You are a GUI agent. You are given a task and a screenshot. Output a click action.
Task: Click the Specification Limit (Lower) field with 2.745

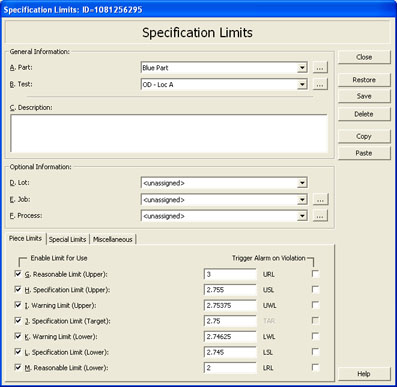230,352
